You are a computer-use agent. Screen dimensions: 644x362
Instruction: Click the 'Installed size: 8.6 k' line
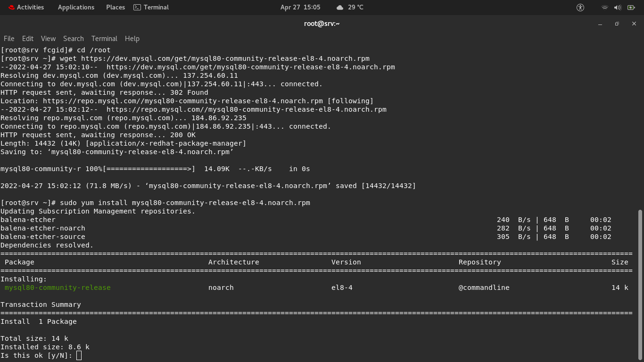point(45,347)
